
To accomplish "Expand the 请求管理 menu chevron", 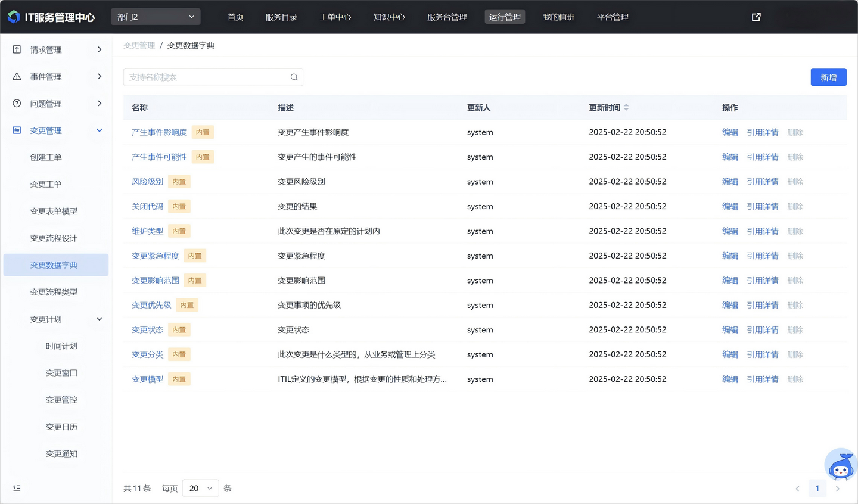I will 100,49.
